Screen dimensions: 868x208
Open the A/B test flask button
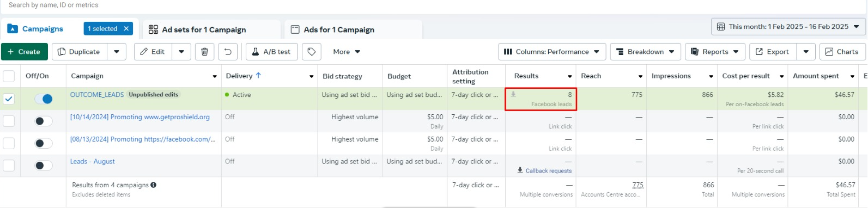272,52
